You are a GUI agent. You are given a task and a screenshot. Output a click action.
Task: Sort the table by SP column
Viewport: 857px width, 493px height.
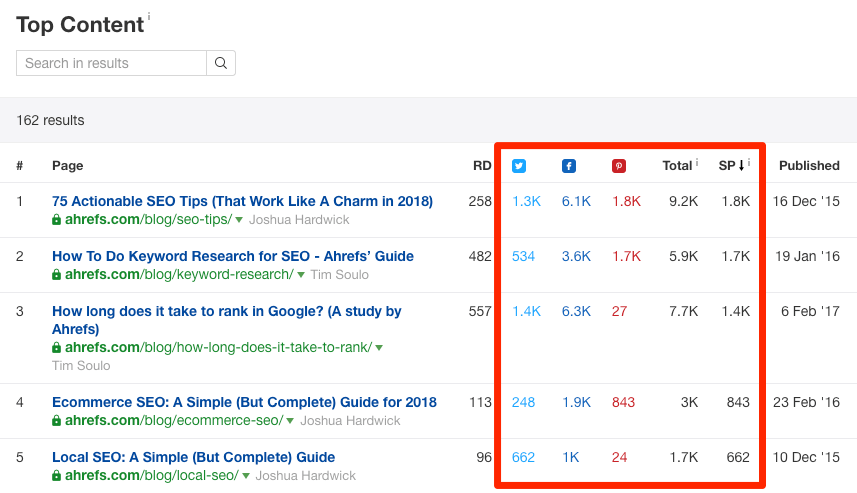coord(732,166)
